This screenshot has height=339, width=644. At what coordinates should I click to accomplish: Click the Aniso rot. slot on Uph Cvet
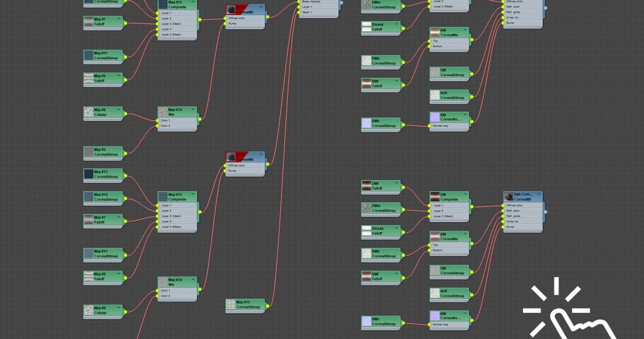click(515, 221)
